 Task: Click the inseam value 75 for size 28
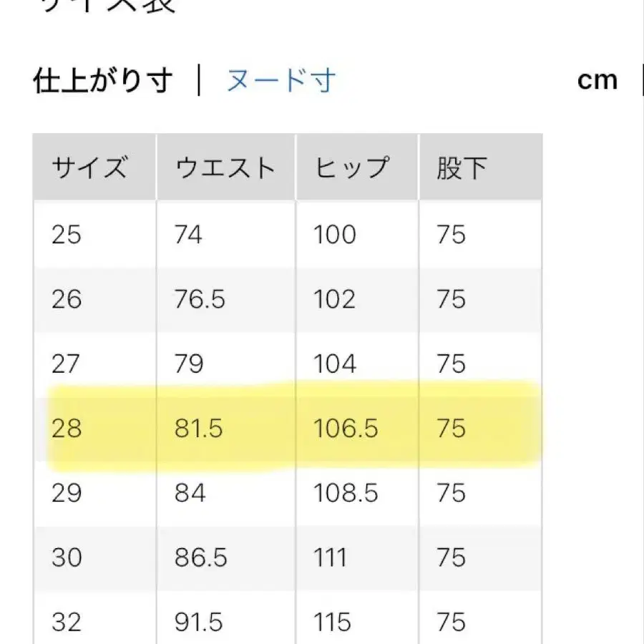pos(451,429)
